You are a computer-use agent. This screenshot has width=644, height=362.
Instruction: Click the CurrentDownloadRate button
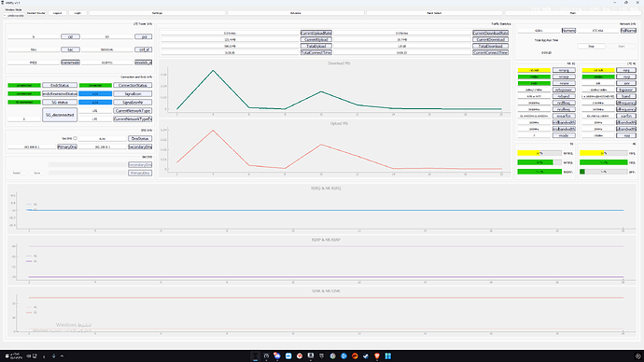tap(490, 33)
